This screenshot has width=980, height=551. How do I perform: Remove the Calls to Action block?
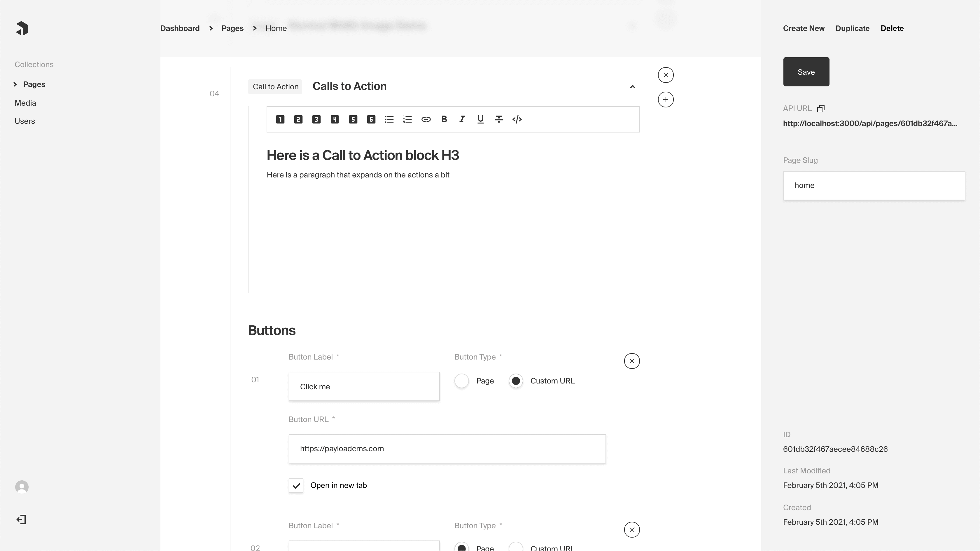666,75
